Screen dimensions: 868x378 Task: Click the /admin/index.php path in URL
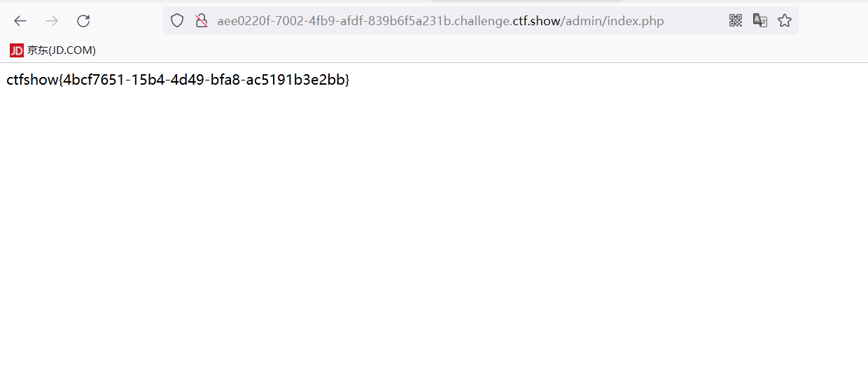pyautogui.click(x=612, y=21)
